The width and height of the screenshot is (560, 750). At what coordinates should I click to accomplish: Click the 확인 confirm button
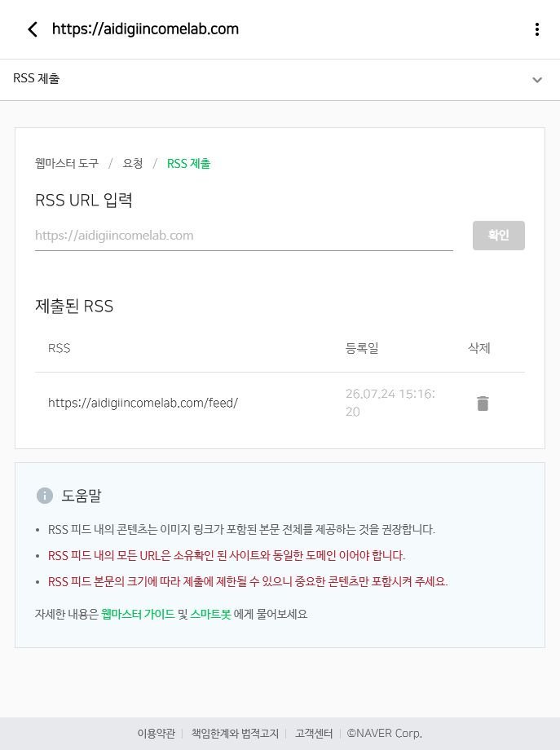(x=498, y=236)
